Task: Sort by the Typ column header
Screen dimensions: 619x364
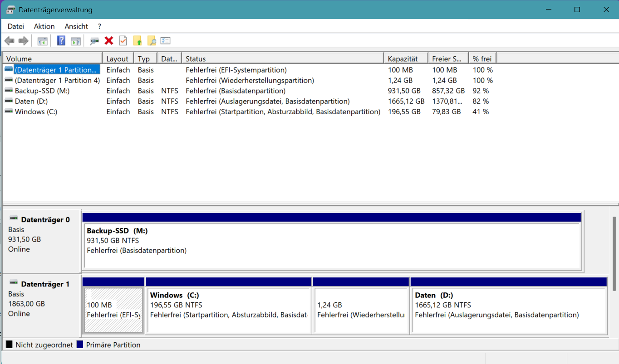Action: tap(145, 58)
